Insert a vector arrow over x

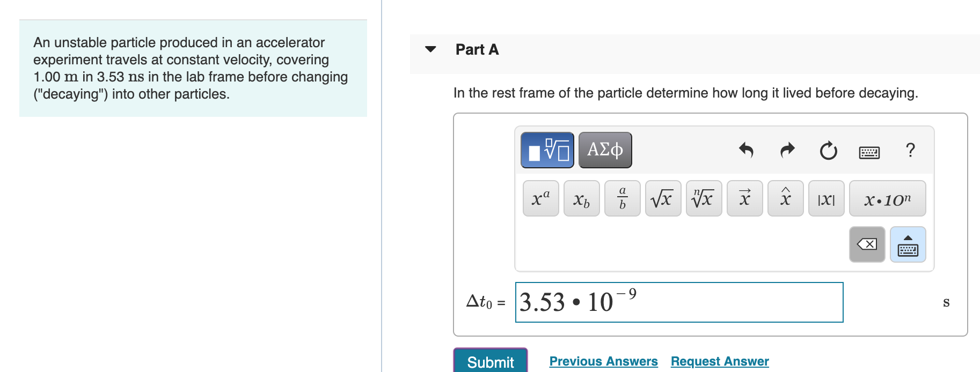(x=744, y=198)
